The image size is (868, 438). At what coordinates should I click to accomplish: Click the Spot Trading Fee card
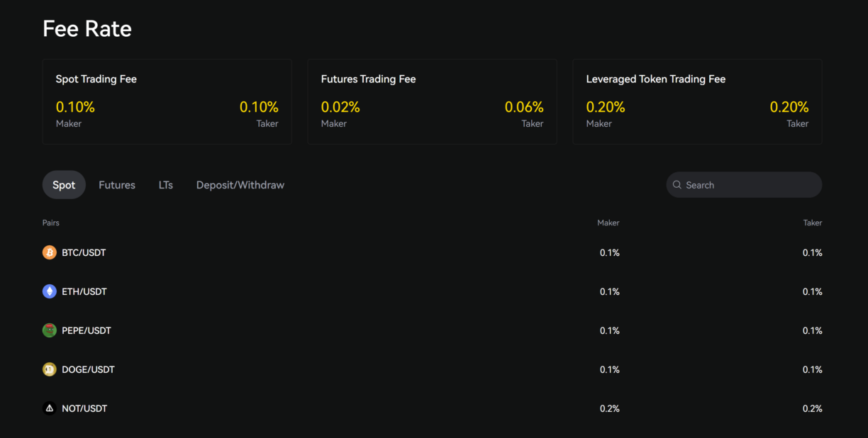167,101
